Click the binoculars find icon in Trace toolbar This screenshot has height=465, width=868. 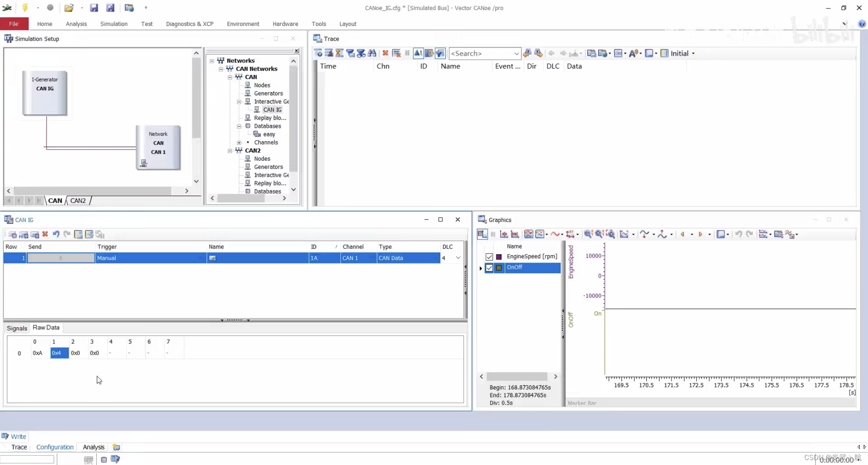pos(372,53)
